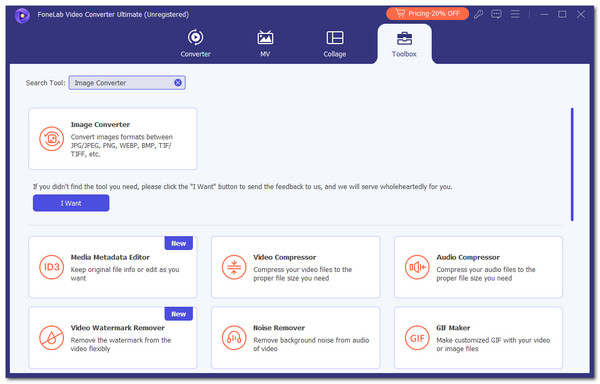Open the hamburger menu in title bar
The height and width of the screenshot is (384, 600).
515,14
